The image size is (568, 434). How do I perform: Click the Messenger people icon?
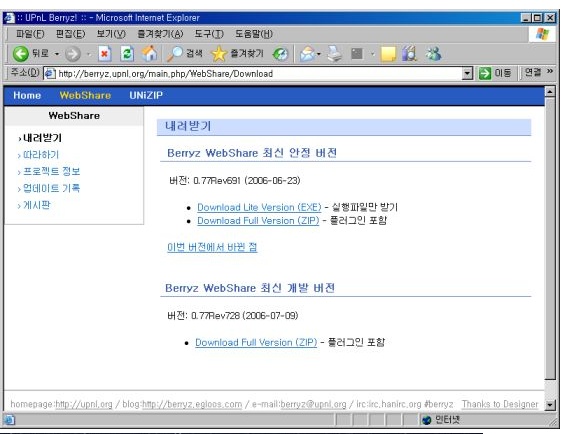(x=433, y=54)
